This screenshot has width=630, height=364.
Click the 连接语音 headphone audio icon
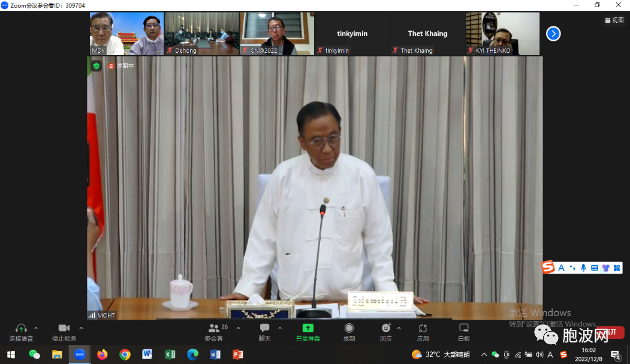click(21, 328)
